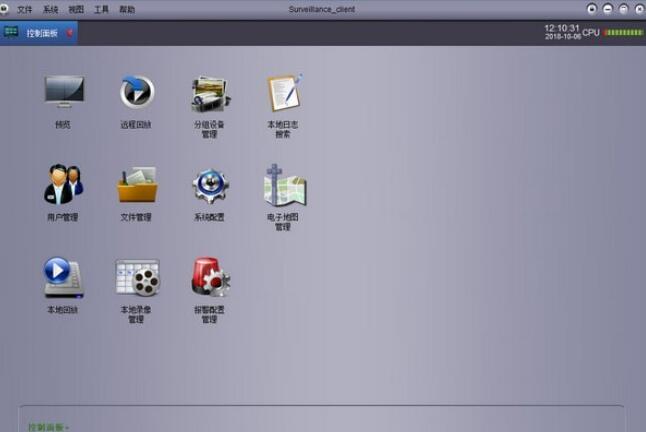Click the CPU usage meter bar
Screen dimensions: 646x432
623,32
